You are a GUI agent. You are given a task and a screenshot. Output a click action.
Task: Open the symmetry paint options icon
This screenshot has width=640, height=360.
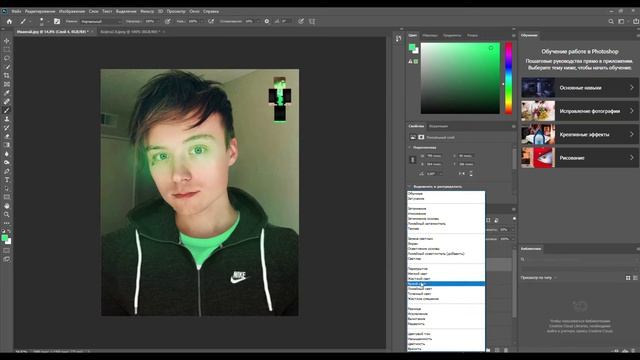point(312,21)
